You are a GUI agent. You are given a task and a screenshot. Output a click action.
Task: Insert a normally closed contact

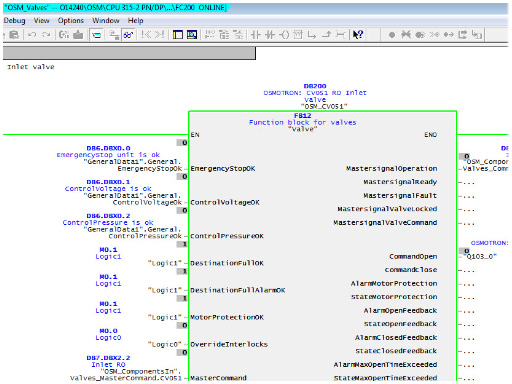click(270, 35)
